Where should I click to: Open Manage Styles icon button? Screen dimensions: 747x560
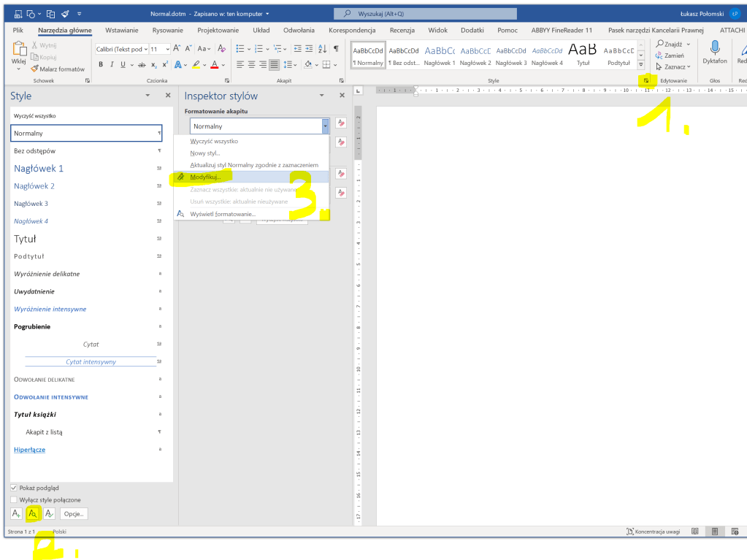click(49, 514)
